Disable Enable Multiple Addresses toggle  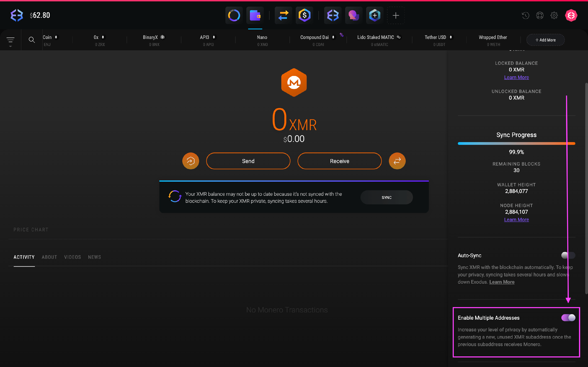point(568,318)
